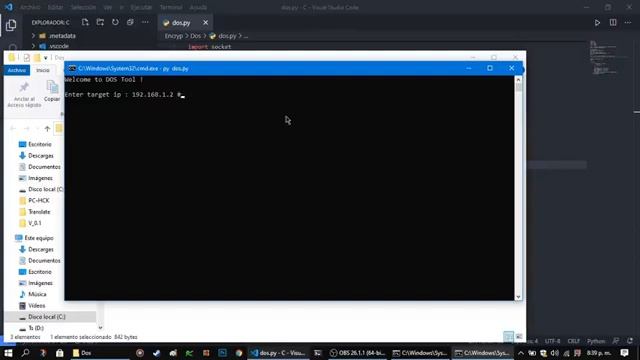This screenshot has height=360, width=640.
Task: Open the Photoshop taskbar icon
Action: 222,353
